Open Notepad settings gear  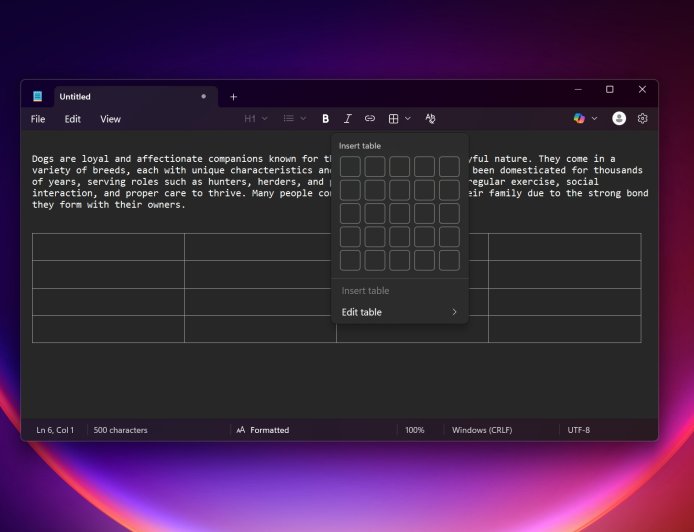pyautogui.click(x=642, y=119)
